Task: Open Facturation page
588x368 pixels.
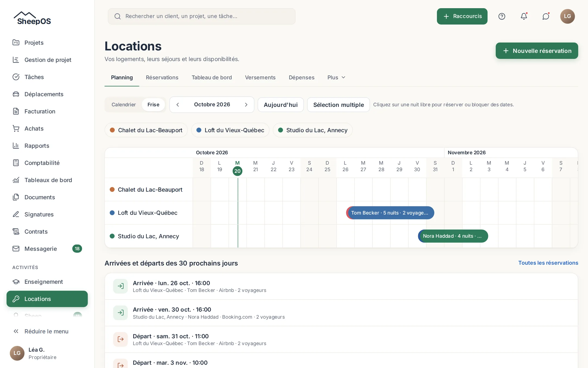Action: [x=47, y=111]
